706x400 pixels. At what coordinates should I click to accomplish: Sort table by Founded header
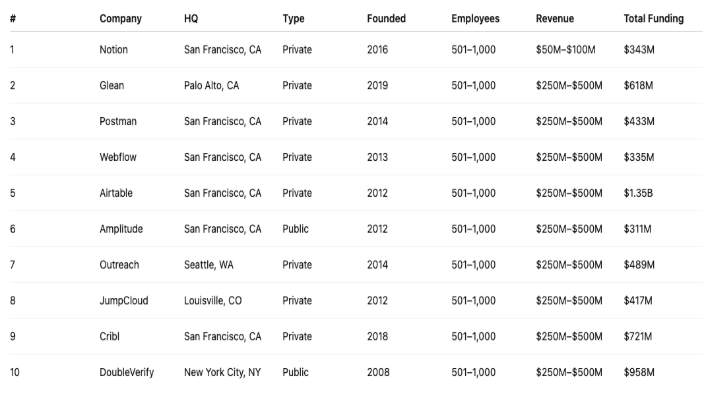(386, 19)
